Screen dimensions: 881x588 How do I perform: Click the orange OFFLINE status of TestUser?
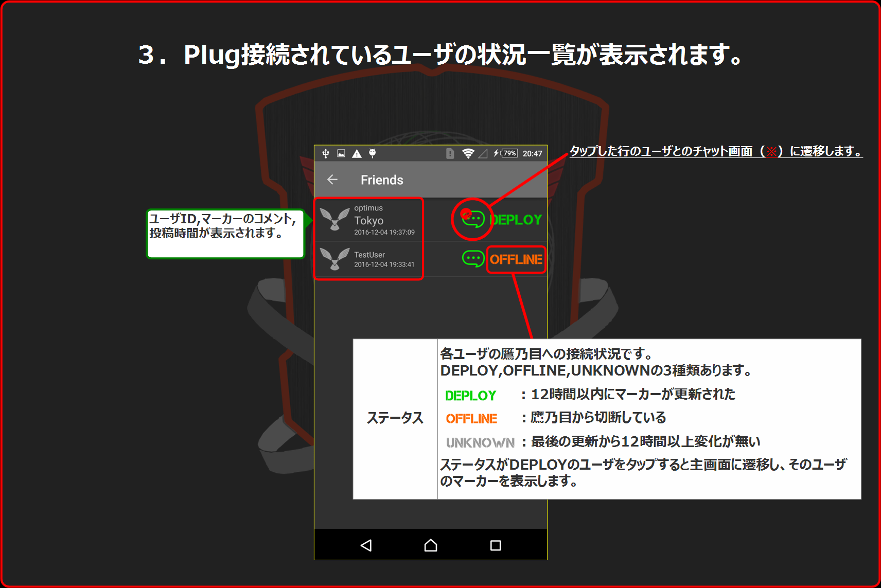516,259
